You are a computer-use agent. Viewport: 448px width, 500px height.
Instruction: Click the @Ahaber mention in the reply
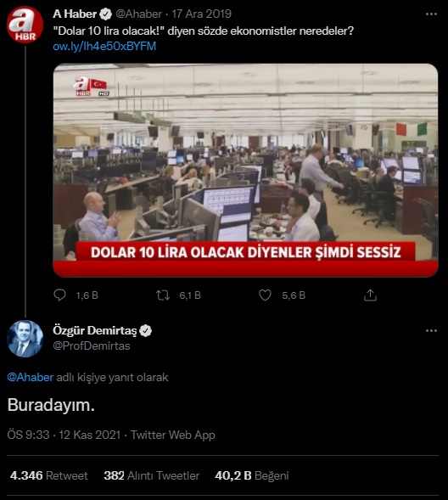31,377
